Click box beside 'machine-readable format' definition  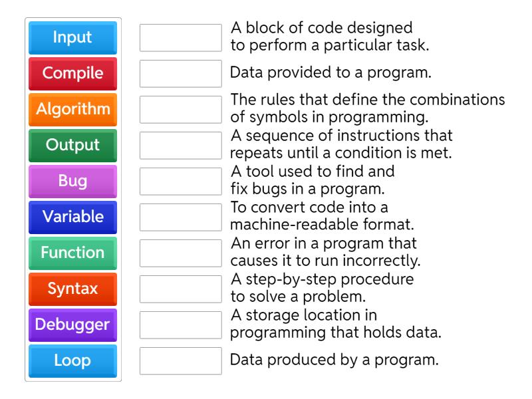pos(181,217)
